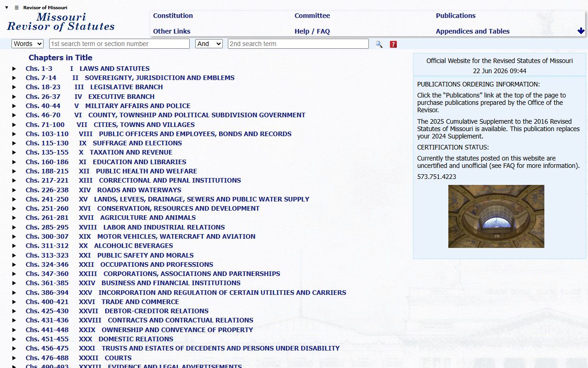588x368 pixels.
Task: Collapse the top-left black triangle arrow
Action: tap(6, 8)
